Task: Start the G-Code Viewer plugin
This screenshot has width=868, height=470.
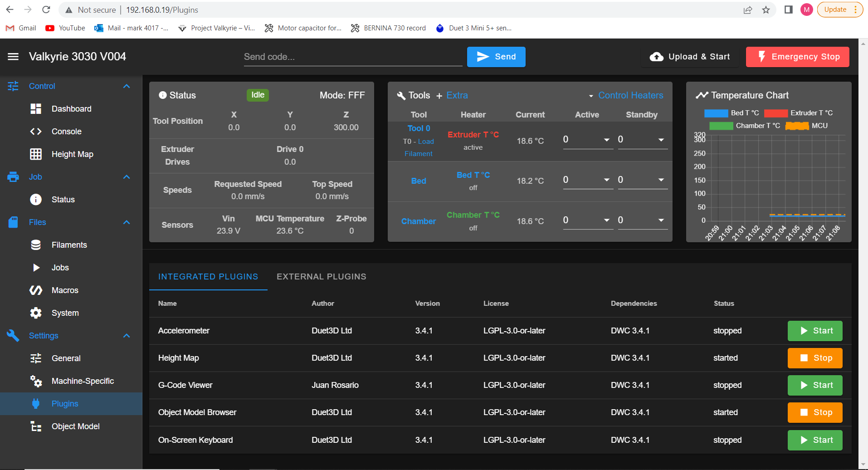Action: [x=815, y=385]
